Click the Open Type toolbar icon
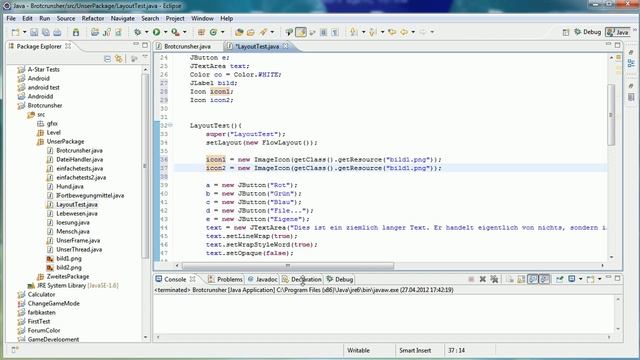This screenshot has width=640, height=360. point(239,32)
